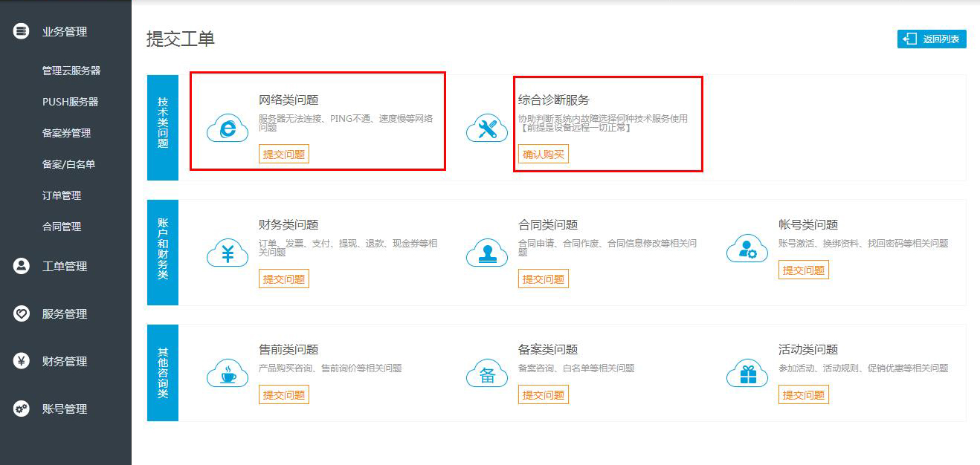Click the account user gear cloud icon
This screenshot has height=465, width=980.
(x=747, y=250)
